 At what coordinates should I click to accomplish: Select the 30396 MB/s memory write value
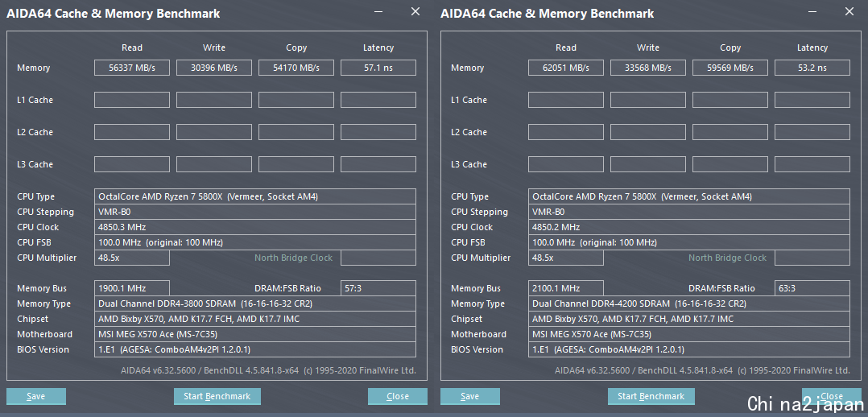pos(213,68)
